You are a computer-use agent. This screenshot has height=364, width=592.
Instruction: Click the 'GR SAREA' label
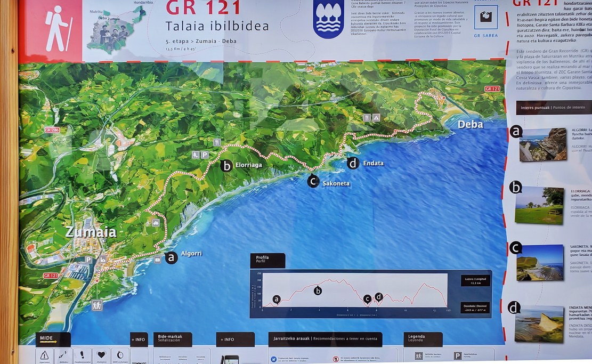coord(486,36)
